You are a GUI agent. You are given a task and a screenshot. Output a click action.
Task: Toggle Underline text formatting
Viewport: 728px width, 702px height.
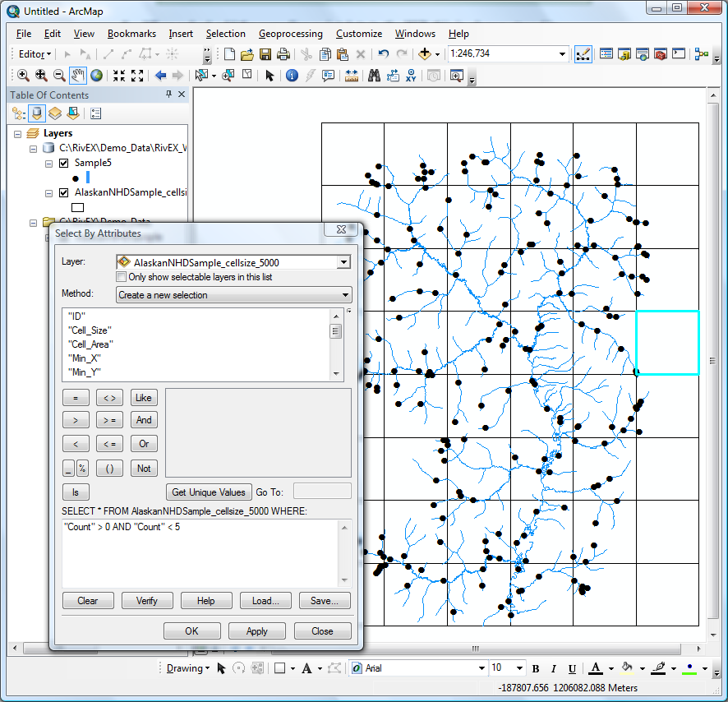tap(572, 668)
